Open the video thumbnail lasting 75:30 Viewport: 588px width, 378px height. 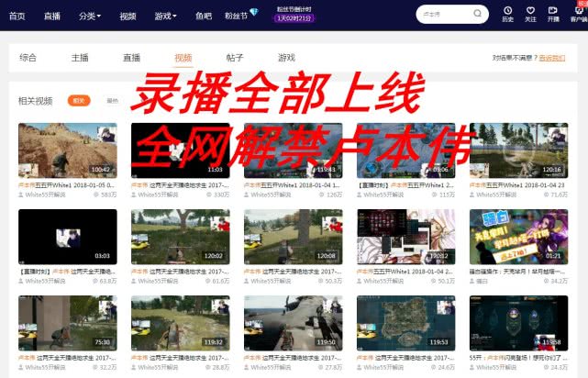coord(68,323)
